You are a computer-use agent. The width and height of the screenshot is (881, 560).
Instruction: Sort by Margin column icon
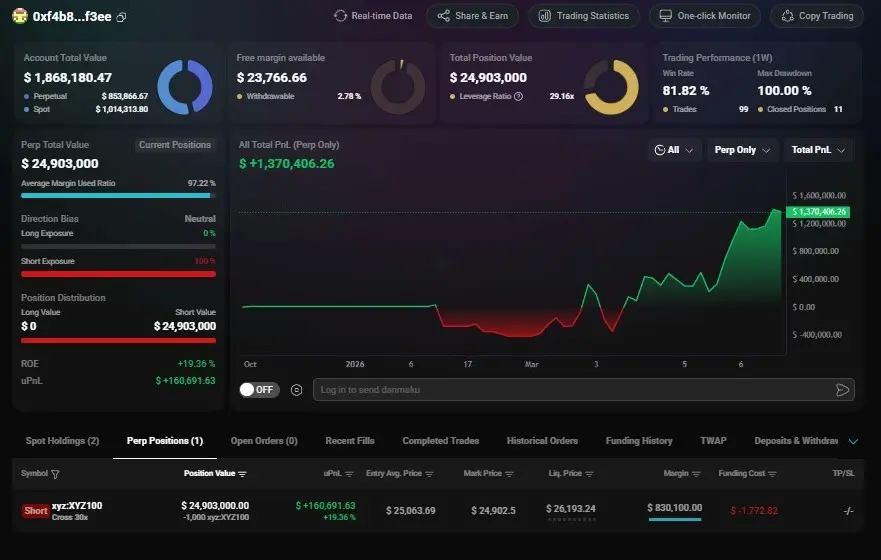coord(696,474)
